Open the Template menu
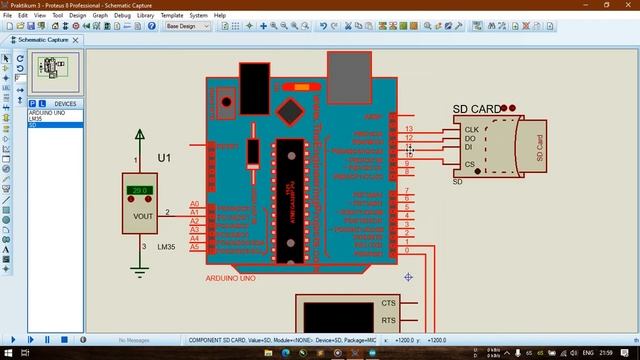The image size is (640, 360). (172, 15)
